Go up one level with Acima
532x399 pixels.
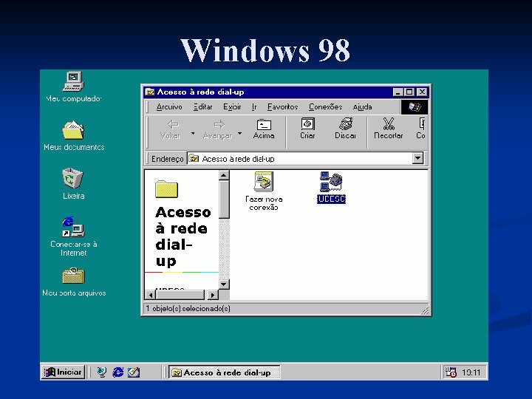264,129
